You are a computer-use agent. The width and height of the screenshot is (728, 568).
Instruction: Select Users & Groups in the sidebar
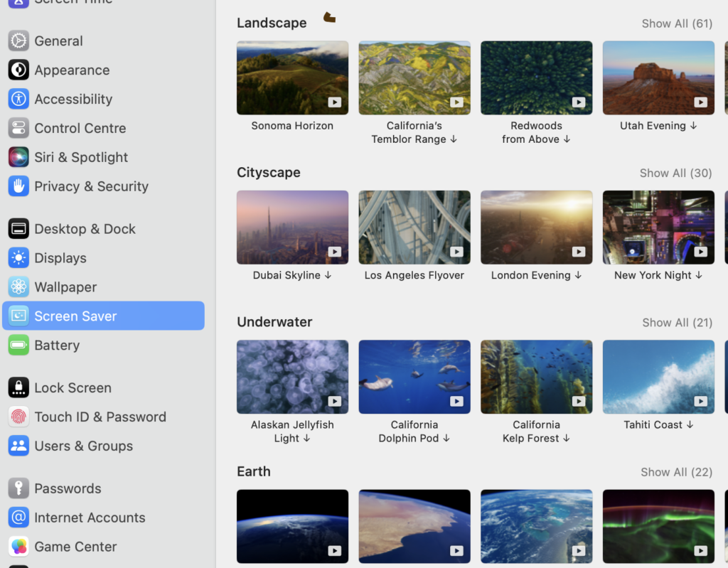84,446
